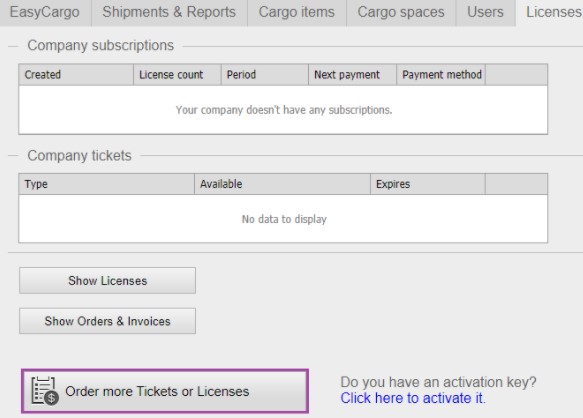Image resolution: width=583 pixels, height=418 pixels.
Task: Open the Cargo items tab
Action: pos(297,13)
